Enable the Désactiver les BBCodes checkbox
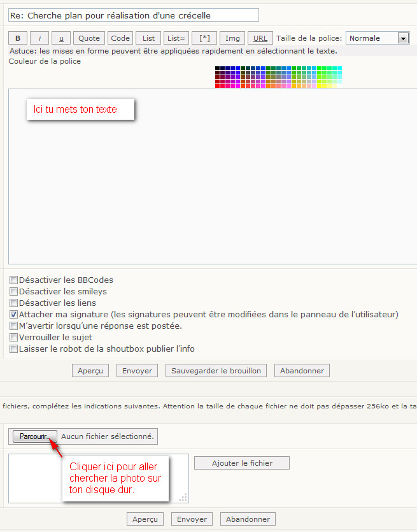Viewport: 417px width, 532px height. [x=13, y=280]
